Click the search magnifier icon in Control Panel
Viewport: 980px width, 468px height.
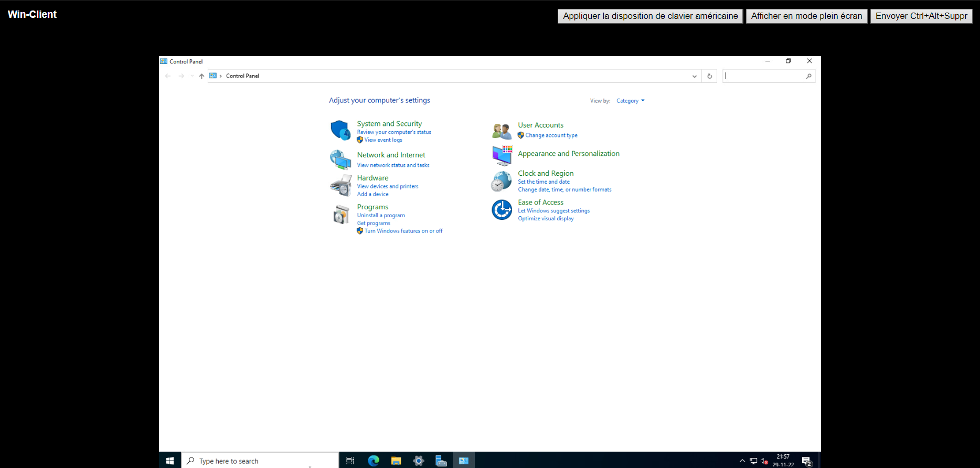pos(808,76)
